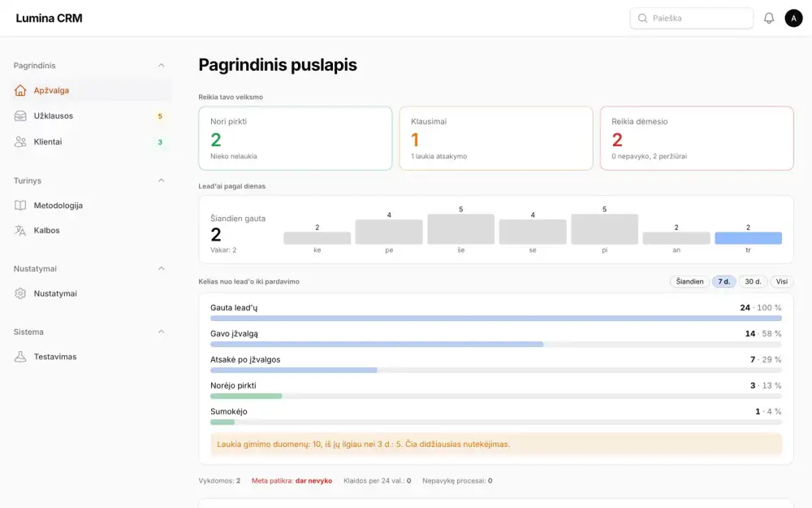Click the notification bell icon
This screenshot has width=812, height=508.
coord(769,18)
